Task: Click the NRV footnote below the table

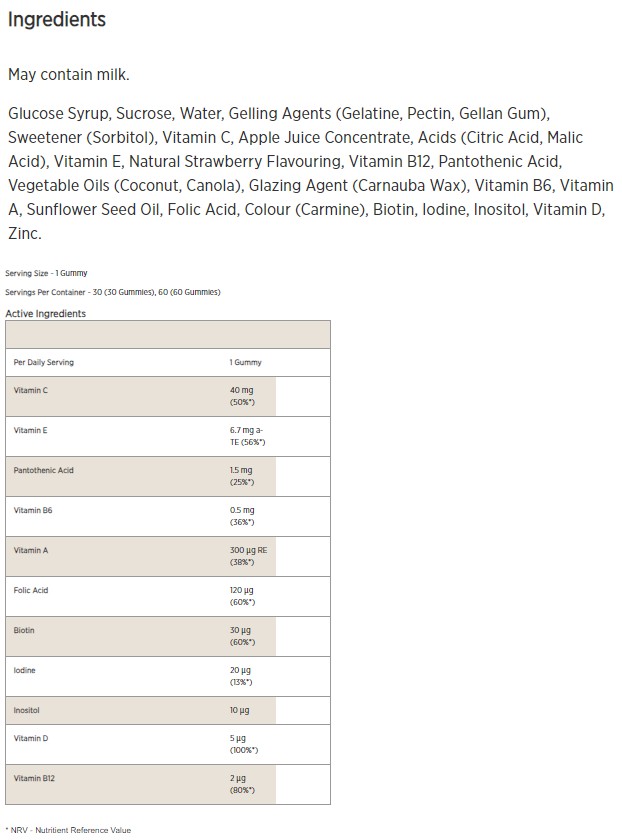Action: pyautogui.click(x=68, y=830)
